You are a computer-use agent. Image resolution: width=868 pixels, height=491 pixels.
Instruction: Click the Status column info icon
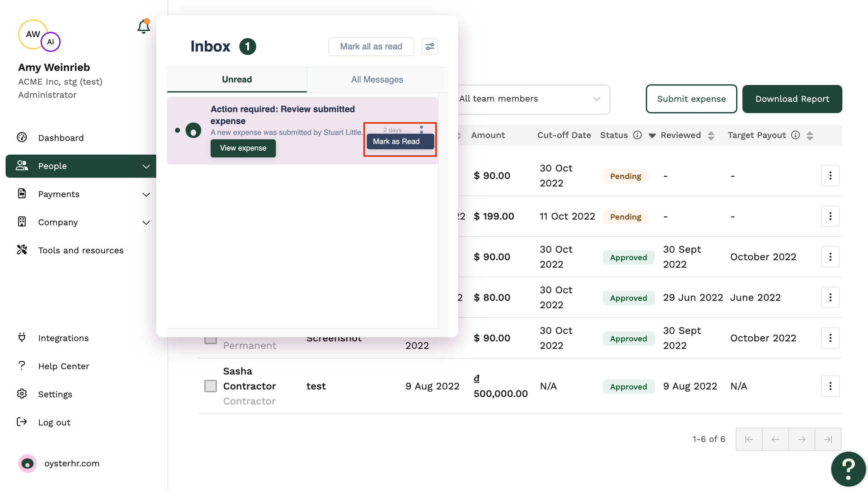[637, 135]
